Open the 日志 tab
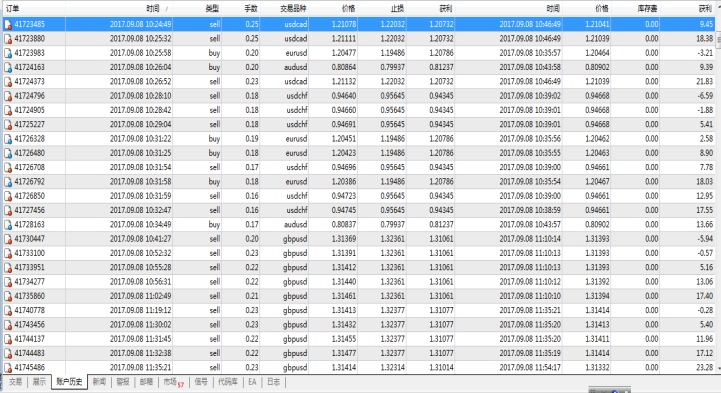Screen dimensions: 721x393 [x=274, y=382]
